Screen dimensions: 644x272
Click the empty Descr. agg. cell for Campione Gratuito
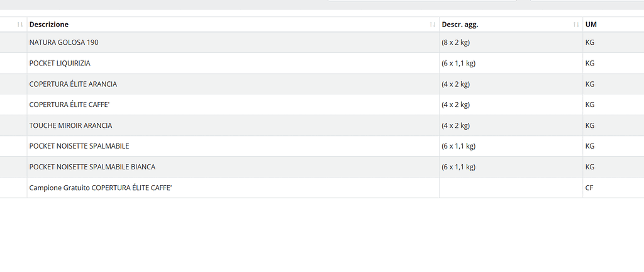click(x=510, y=188)
